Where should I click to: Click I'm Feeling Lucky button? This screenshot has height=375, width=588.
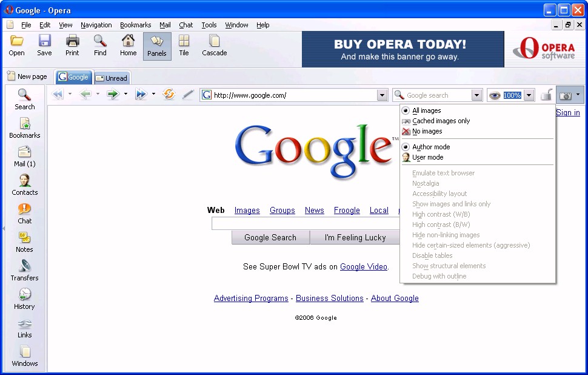(355, 238)
